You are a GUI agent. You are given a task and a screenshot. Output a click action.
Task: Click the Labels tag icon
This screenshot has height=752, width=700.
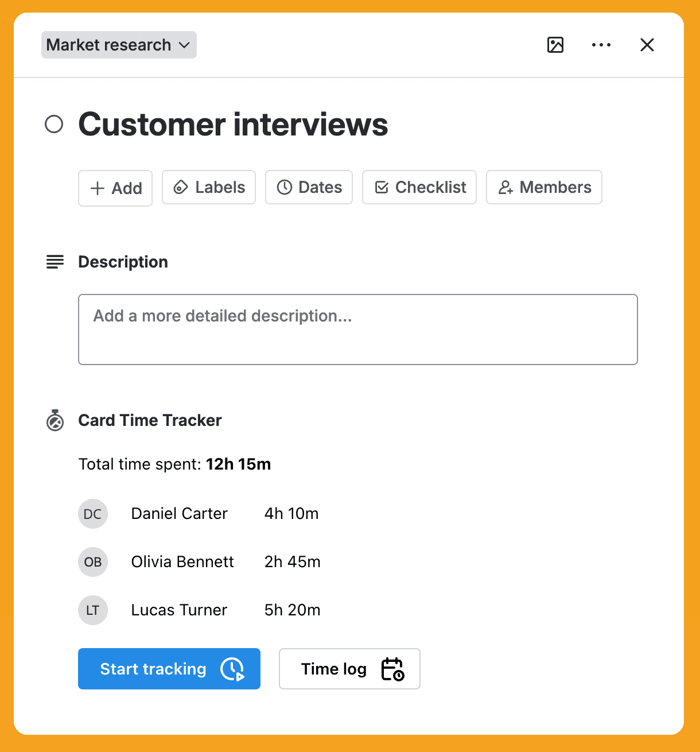pyautogui.click(x=182, y=187)
